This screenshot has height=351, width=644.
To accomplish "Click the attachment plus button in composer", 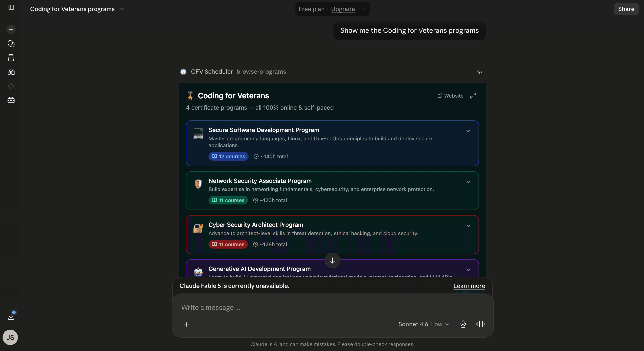I will tap(186, 324).
